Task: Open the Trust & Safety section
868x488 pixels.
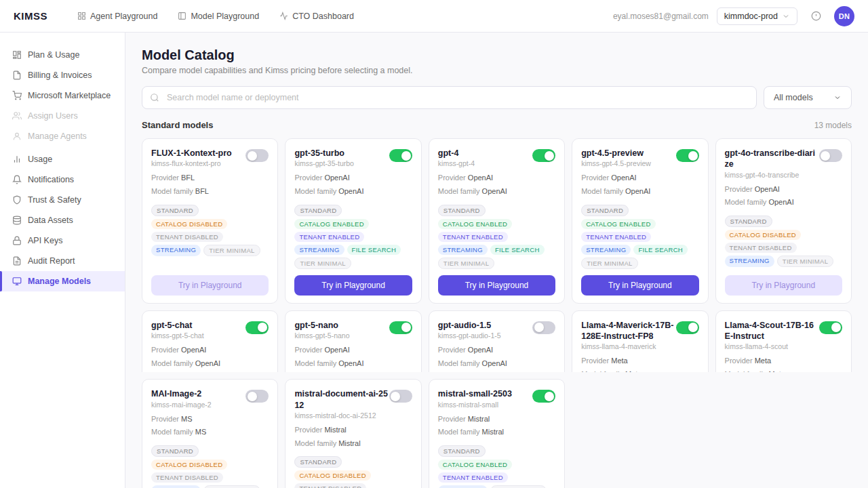Action: tap(62, 200)
